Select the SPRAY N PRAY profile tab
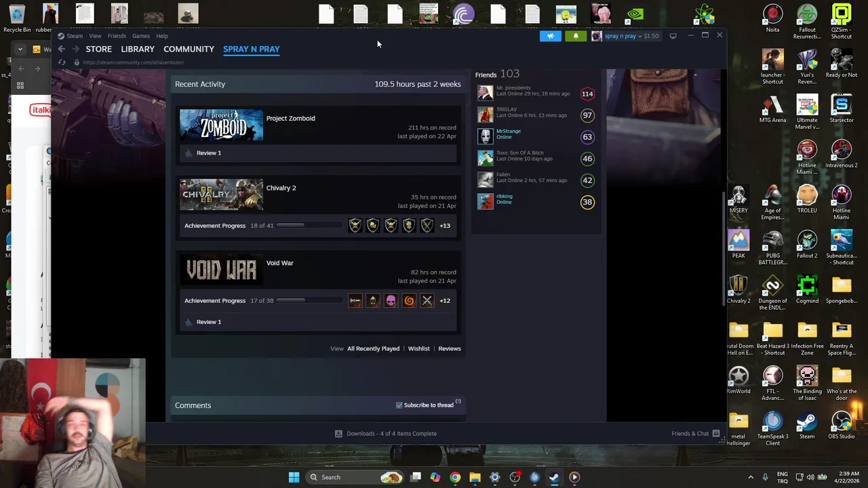The height and width of the screenshot is (488, 868). pyautogui.click(x=252, y=49)
